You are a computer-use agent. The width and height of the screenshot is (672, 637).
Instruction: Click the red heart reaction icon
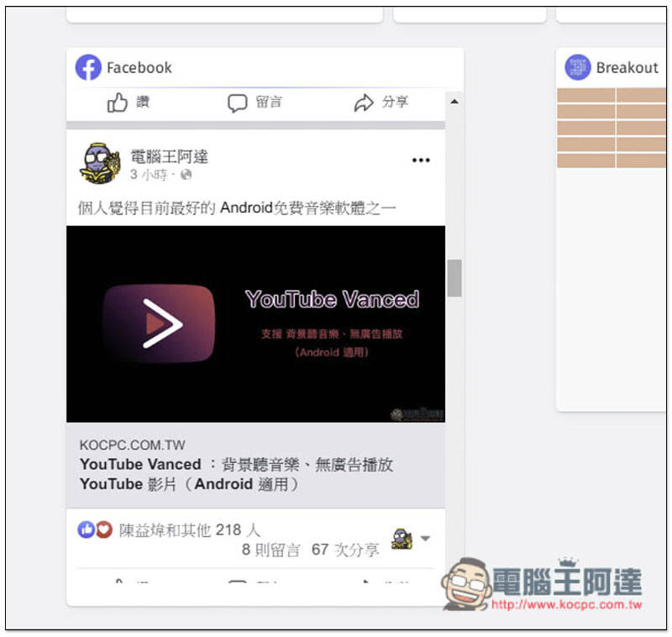(103, 529)
